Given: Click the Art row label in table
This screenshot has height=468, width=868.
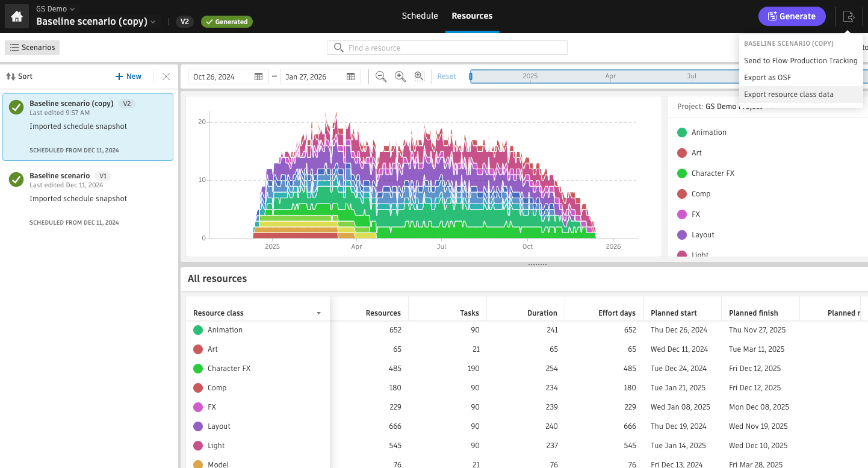Looking at the screenshot, I should tap(212, 349).
